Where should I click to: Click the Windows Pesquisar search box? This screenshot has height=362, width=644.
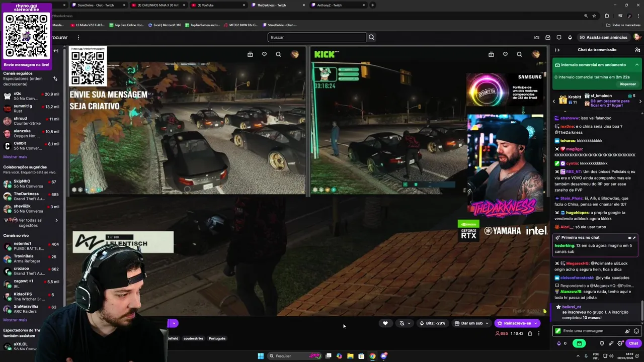[294, 356]
